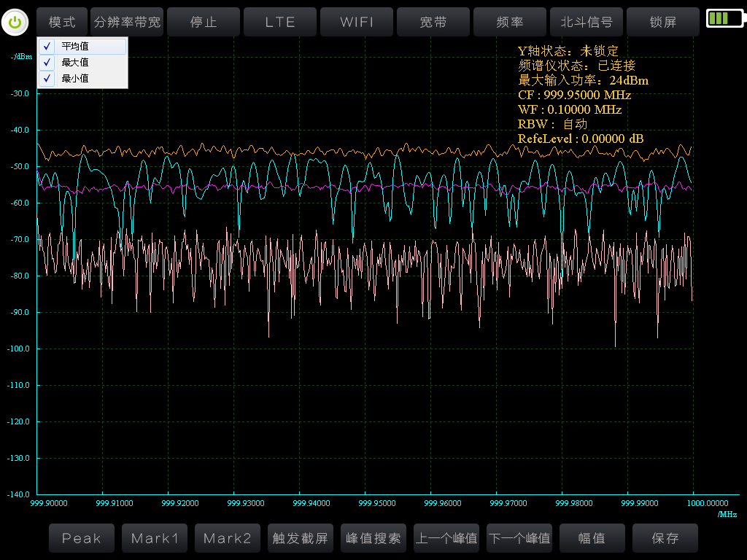Click the -100.0 y-axis label
Viewport: 747px width, 560px height.
click(x=18, y=349)
